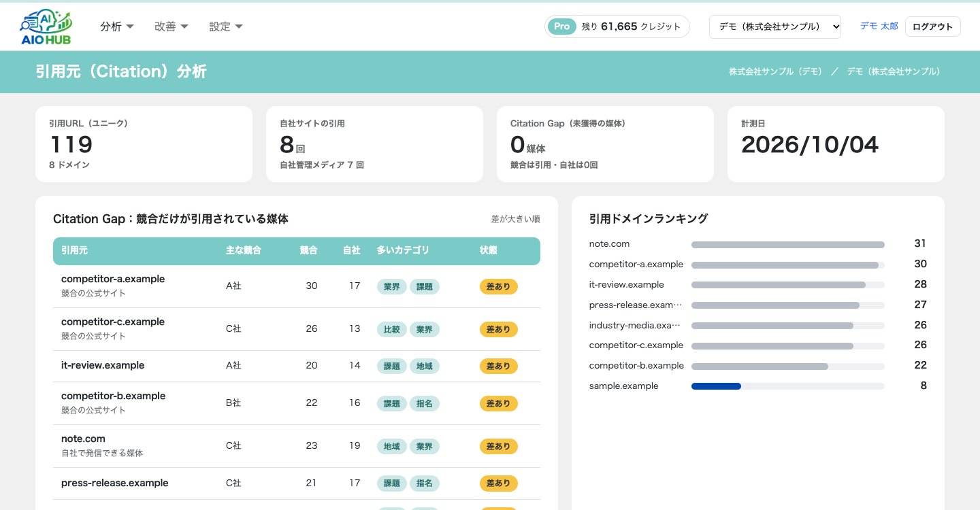Click the 競合 count column header

[309, 251]
